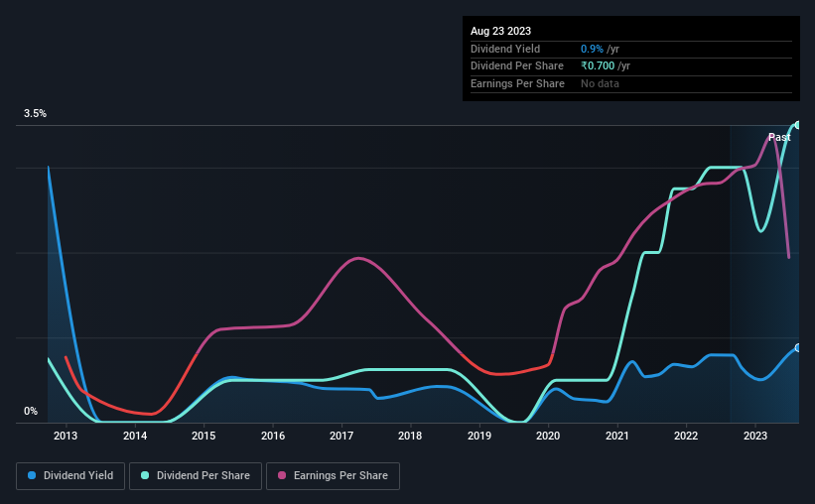Toggle the Earnings Per Share legend button
This screenshot has width=815, height=504.
[333, 475]
